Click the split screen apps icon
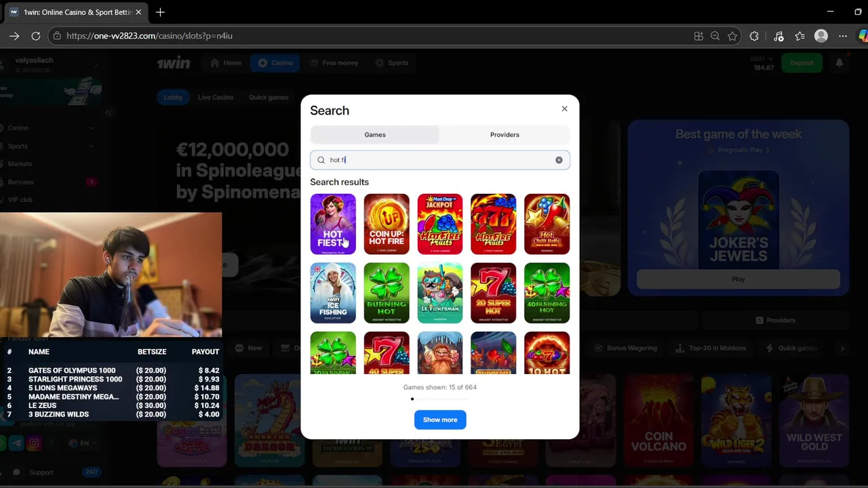The height and width of the screenshot is (488, 868). [698, 36]
